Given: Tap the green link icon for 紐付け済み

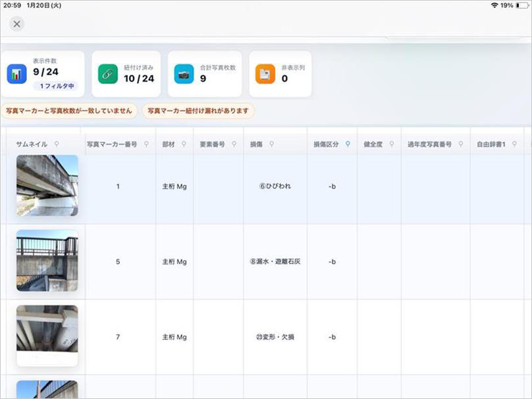Looking at the screenshot, I should (108, 74).
